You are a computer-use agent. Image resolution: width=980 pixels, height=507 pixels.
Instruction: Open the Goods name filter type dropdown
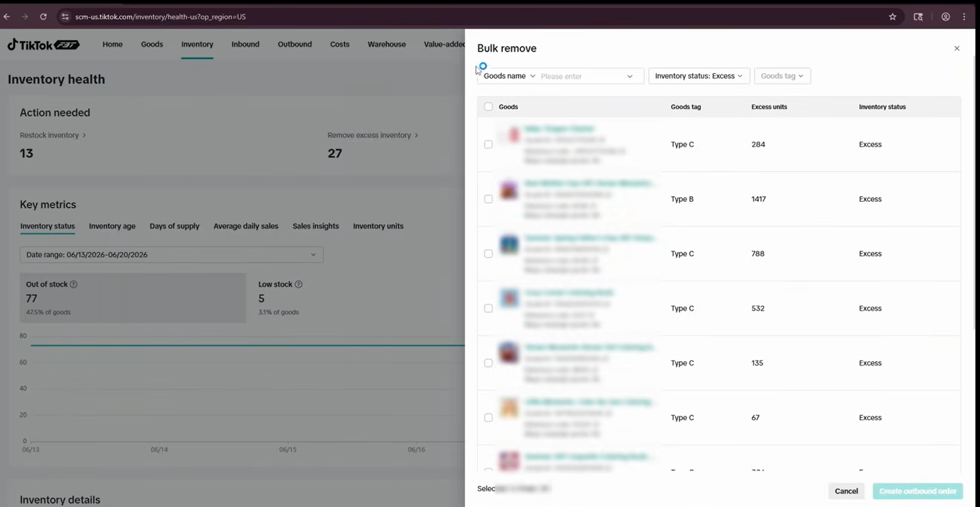click(x=509, y=76)
